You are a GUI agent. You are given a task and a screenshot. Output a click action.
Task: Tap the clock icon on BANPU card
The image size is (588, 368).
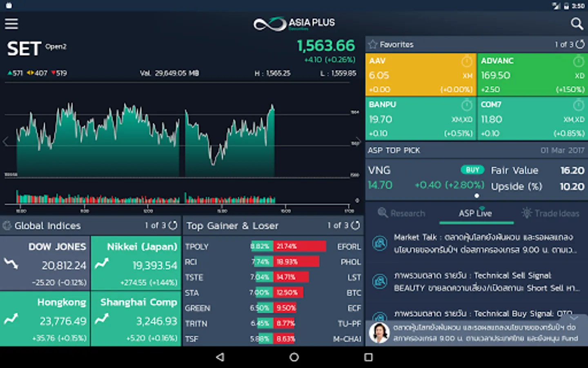[467, 105]
